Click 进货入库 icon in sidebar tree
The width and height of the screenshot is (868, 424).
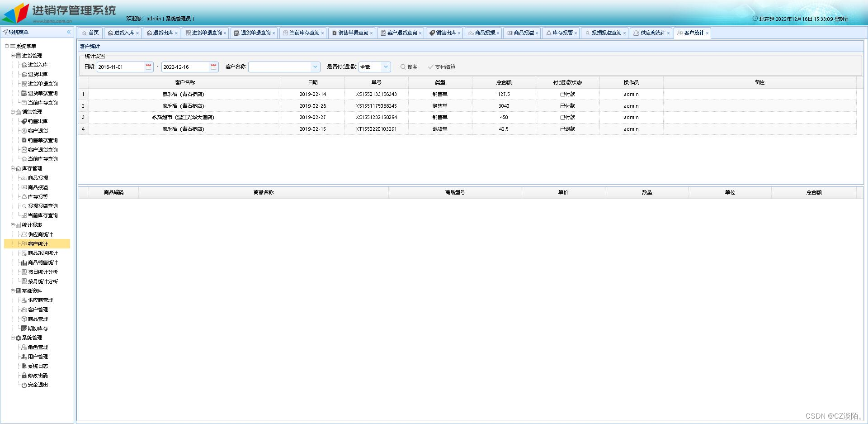coord(24,65)
